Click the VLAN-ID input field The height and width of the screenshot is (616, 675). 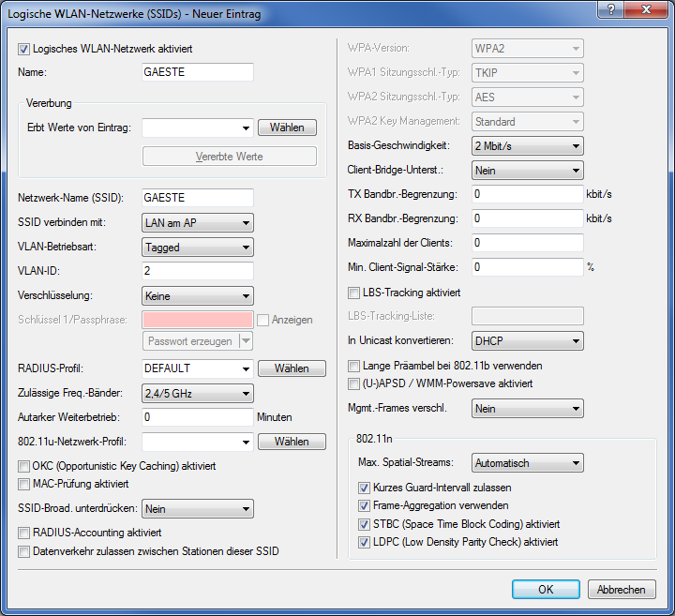198,271
